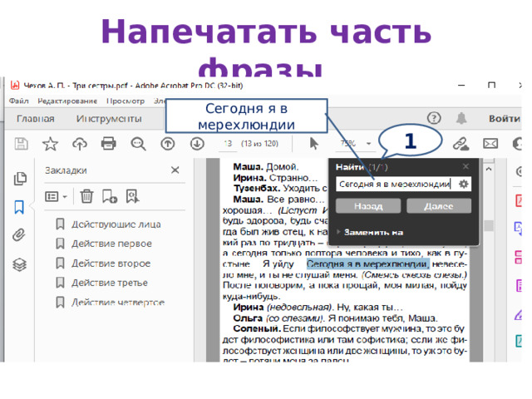Switch to Главная tab
Viewport: 532px width, 399px height.
pyautogui.click(x=36, y=119)
